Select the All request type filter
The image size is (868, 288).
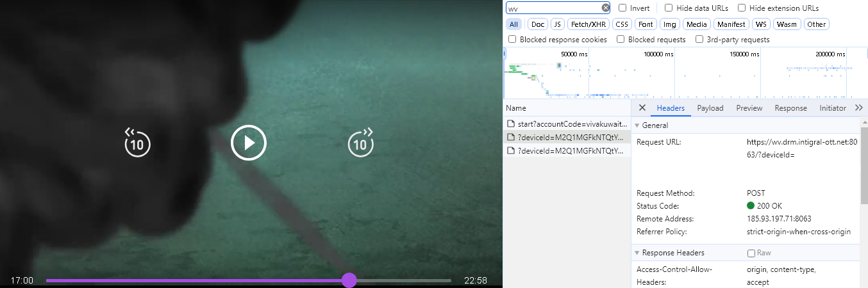pyautogui.click(x=513, y=24)
